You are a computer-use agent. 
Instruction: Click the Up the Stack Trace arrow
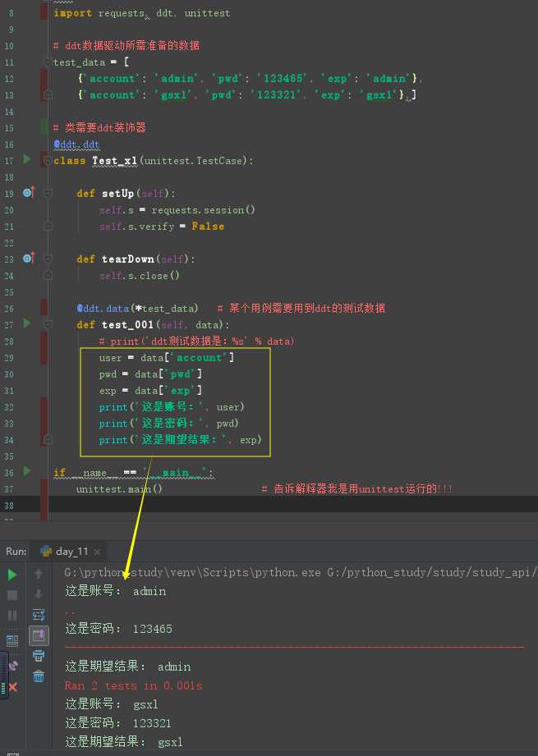[x=39, y=574]
